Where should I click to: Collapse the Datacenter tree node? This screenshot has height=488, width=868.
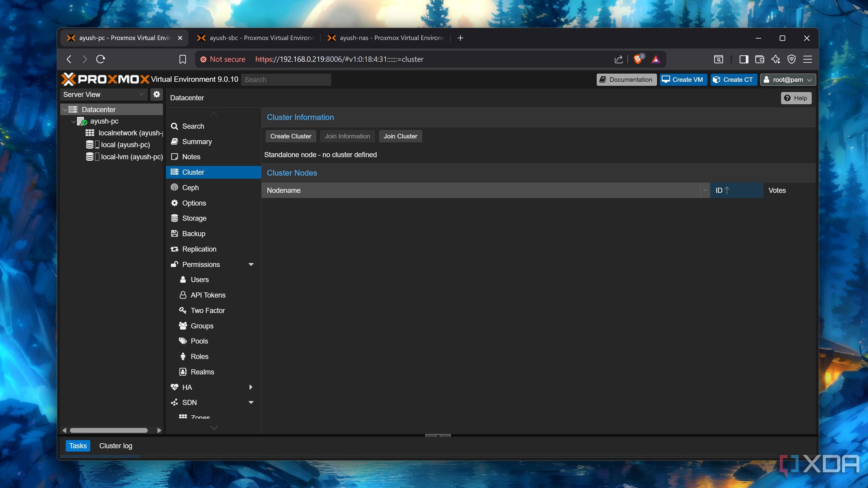(x=65, y=110)
